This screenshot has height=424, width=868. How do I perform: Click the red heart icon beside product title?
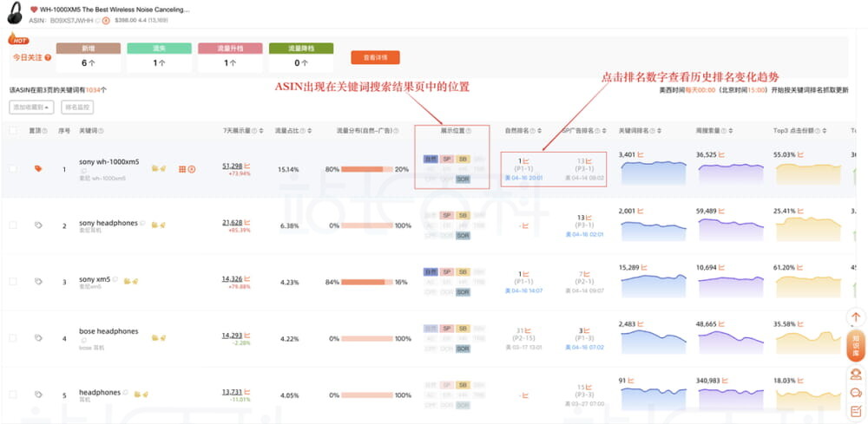(34, 10)
